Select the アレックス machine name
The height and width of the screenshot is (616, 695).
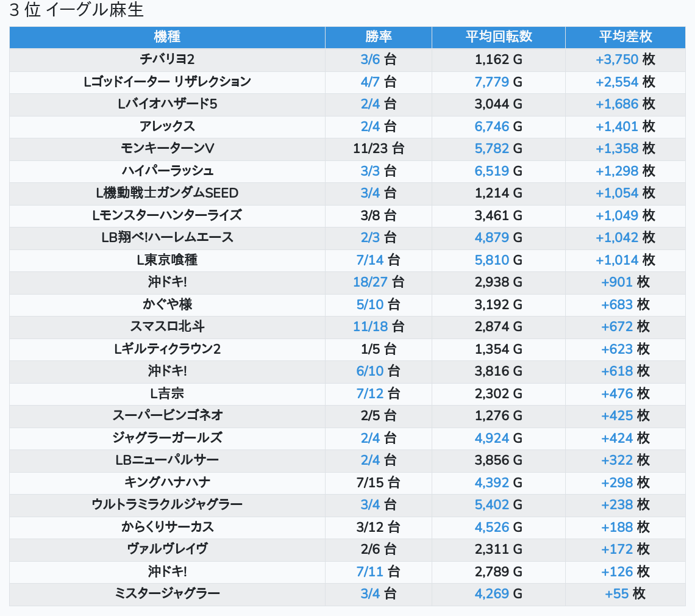click(167, 126)
